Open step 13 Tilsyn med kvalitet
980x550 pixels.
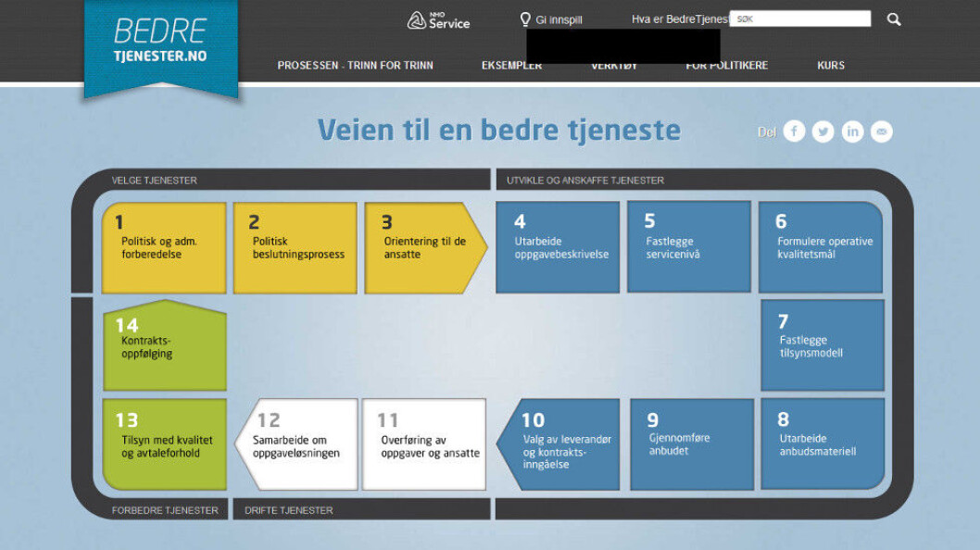(x=164, y=444)
